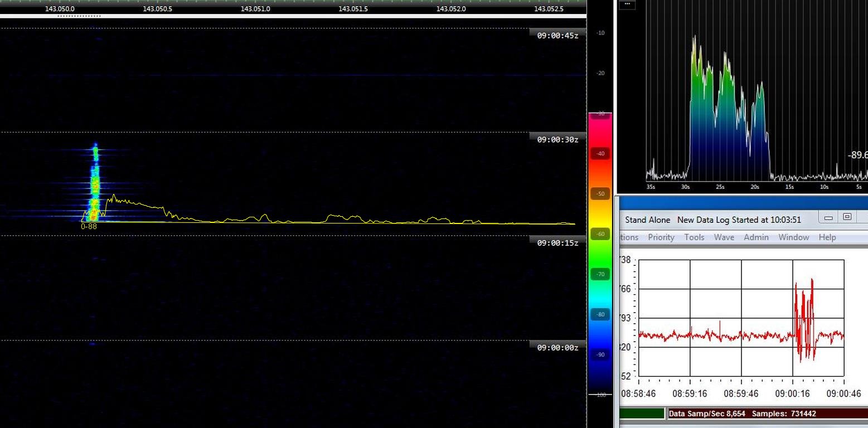Open the Tools menu in data log window

pos(694,237)
